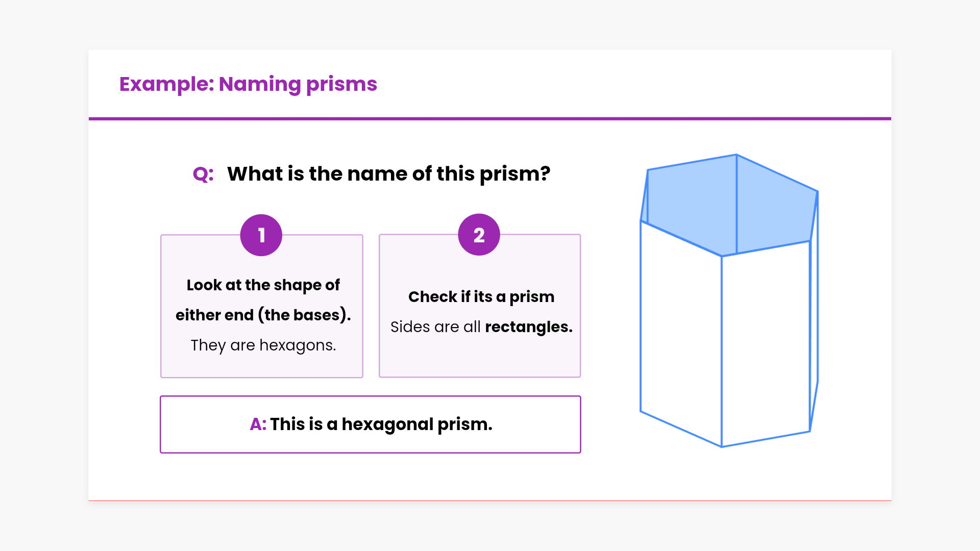Click the purple number 2 step badge

[x=479, y=235]
